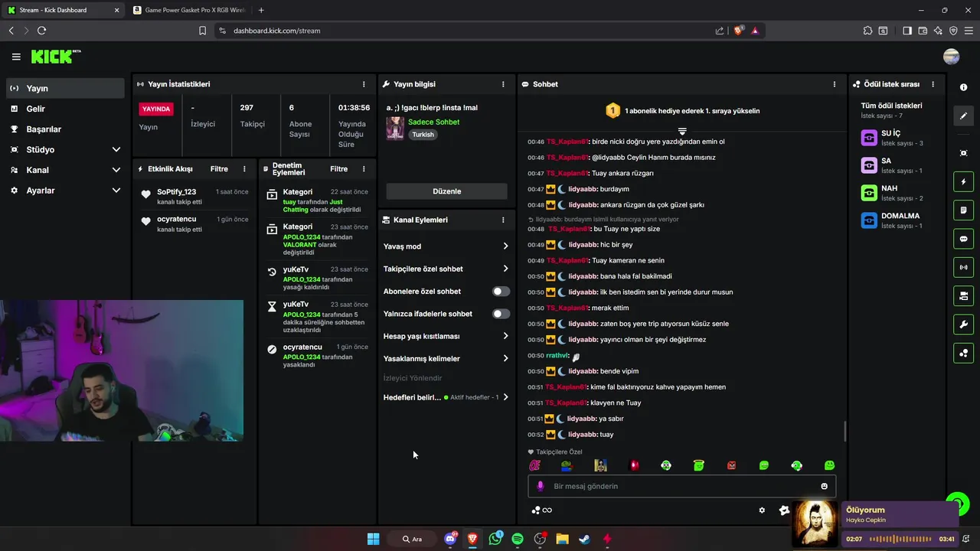Click the SA reward icon

click(x=869, y=165)
